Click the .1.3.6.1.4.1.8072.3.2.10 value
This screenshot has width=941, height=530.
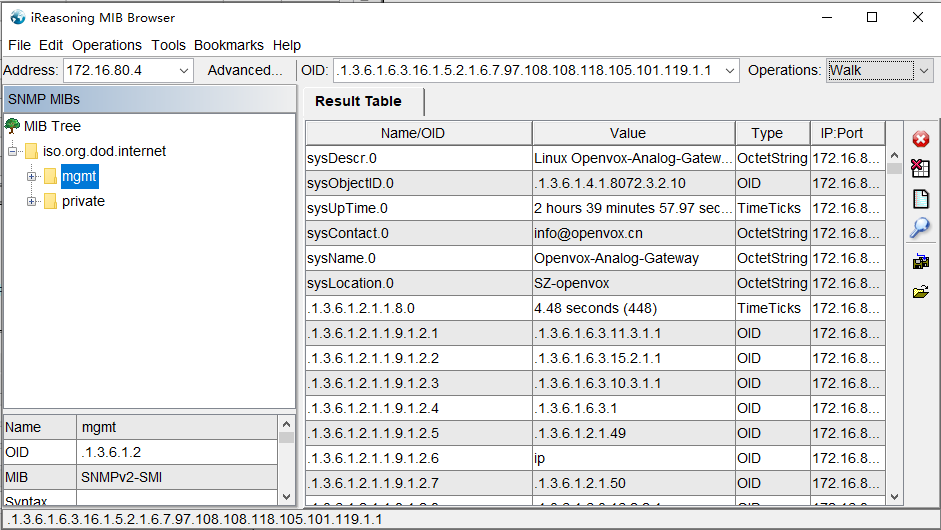pos(634,184)
